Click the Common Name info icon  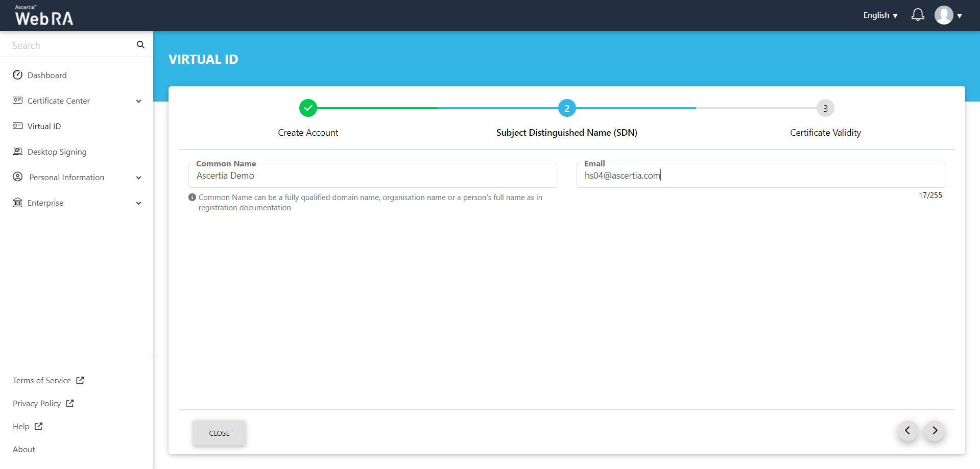(x=192, y=198)
